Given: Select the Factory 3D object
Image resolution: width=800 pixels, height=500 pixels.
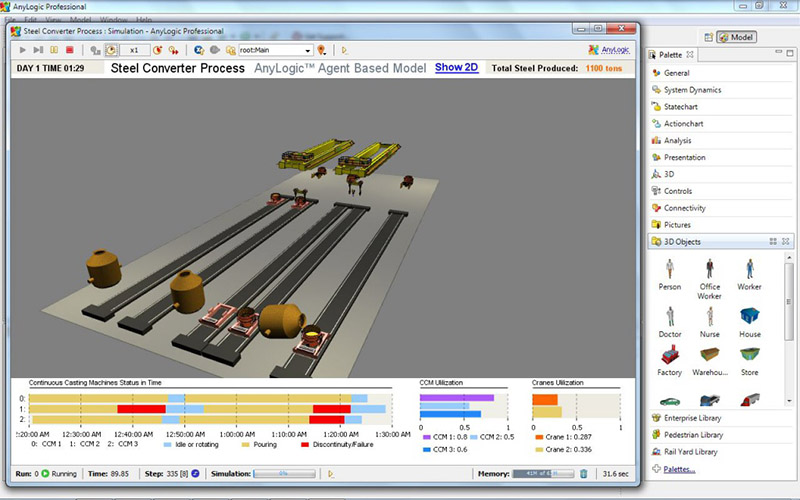Looking at the screenshot, I should (669, 361).
